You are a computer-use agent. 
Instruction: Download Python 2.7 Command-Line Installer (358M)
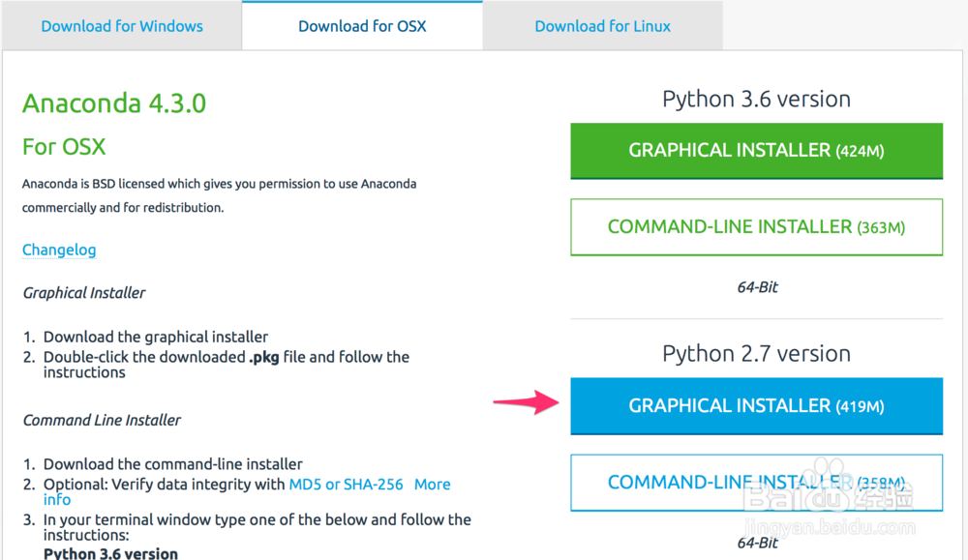point(756,483)
